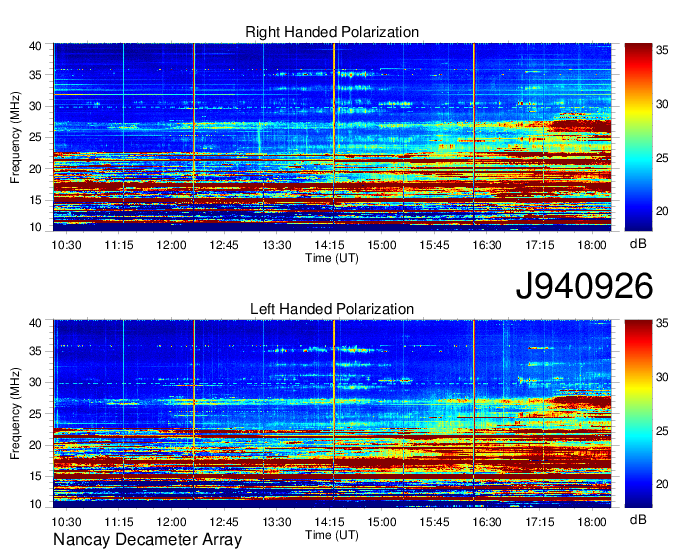This screenshot has height=552, width=680.
Task: Click the J940926 observation label
Action: 584,286
